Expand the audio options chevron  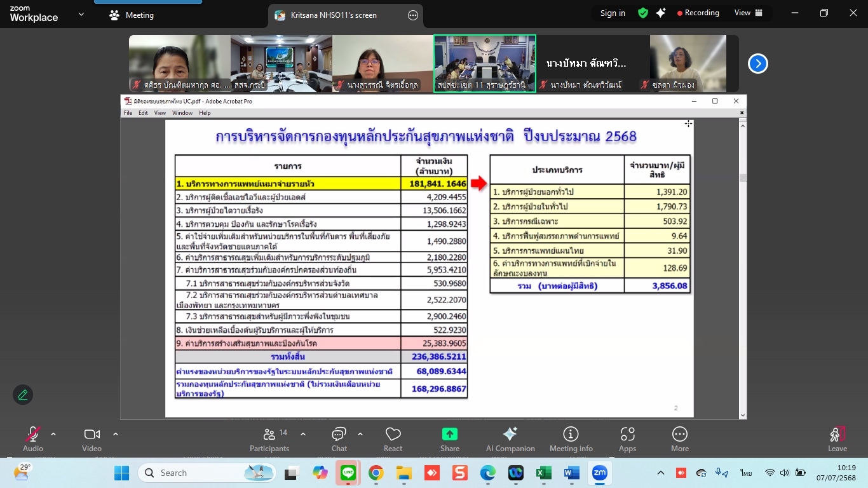[53, 435]
